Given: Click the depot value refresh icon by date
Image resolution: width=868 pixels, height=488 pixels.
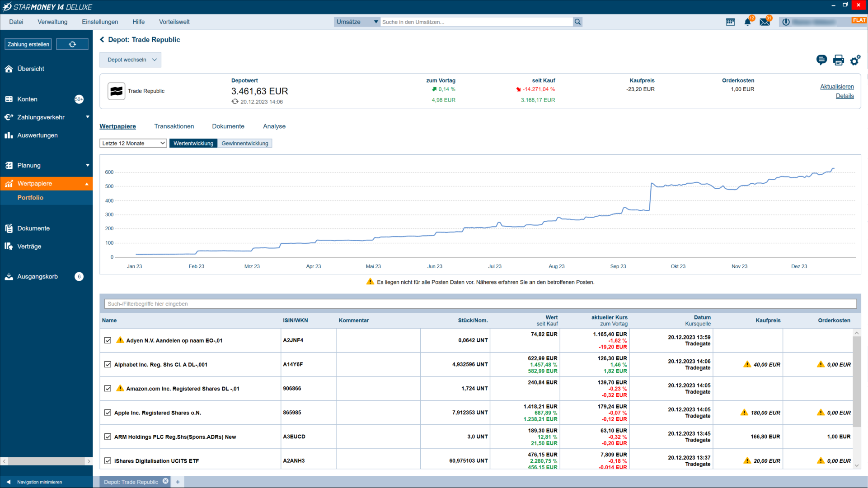Looking at the screenshot, I should 235,102.
